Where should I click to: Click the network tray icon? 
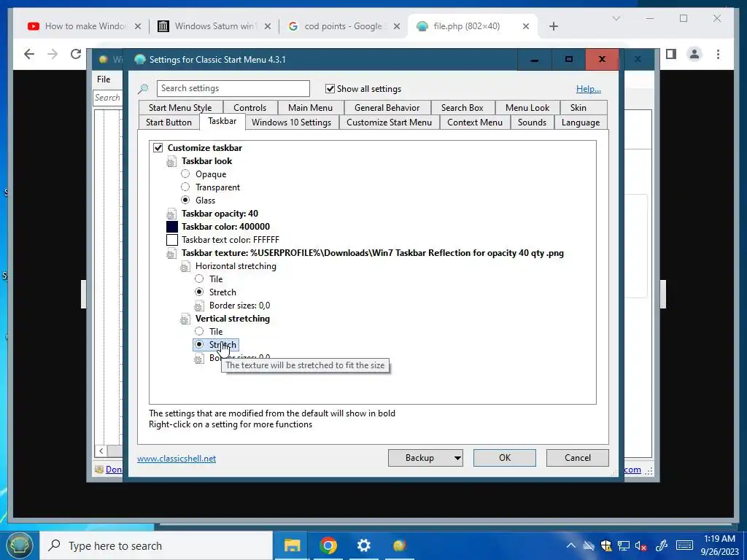tap(623, 545)
